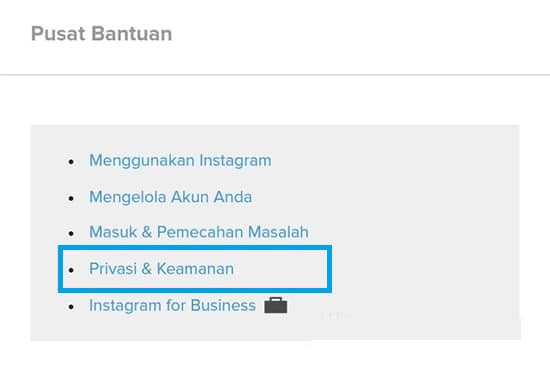Screen dimensions: 550x384
Task: Click the word Akun in the second link
Action: pos(190,197)
